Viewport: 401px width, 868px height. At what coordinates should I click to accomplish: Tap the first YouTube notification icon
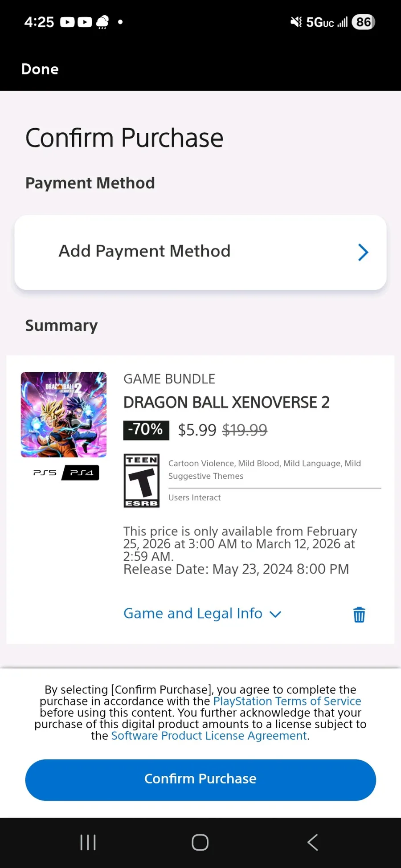(67, 22)
